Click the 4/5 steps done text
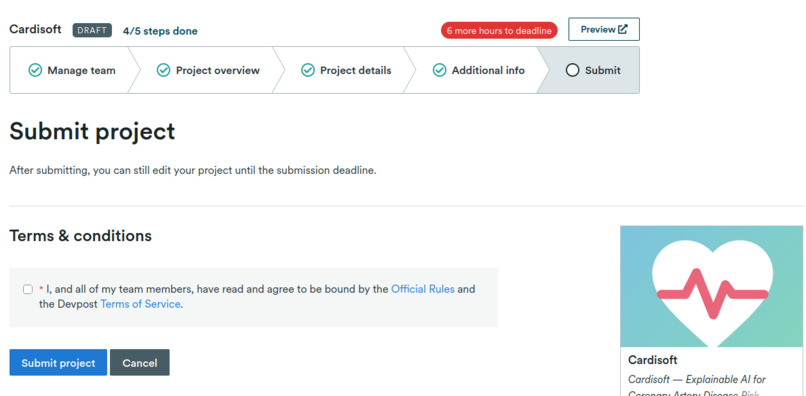The image size is (806, 396). (x=160, y=31)
